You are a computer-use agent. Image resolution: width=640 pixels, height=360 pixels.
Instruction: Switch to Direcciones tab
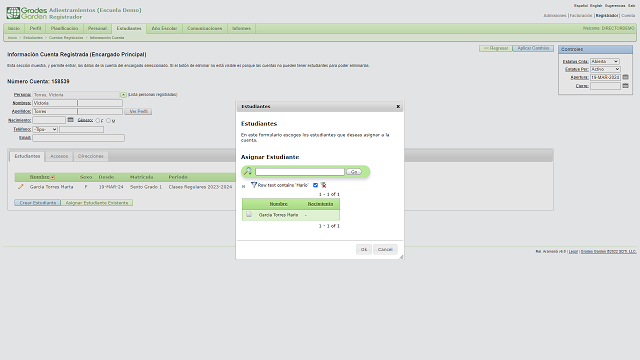91,156
